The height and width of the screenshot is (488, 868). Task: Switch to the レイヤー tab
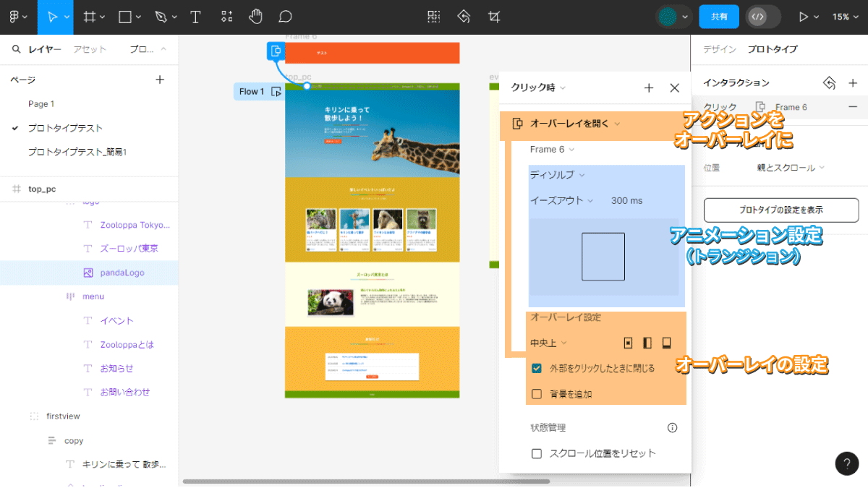45,49
